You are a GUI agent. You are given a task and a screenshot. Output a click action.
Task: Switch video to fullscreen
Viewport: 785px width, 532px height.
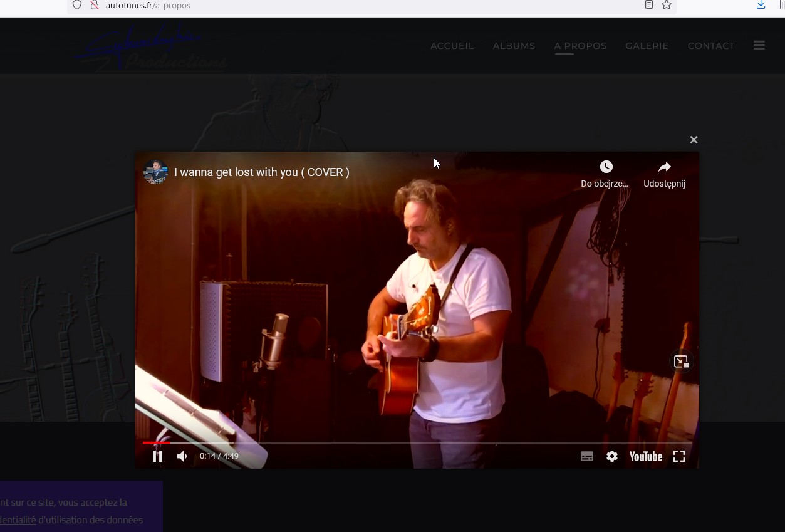(x=679, y=456)
